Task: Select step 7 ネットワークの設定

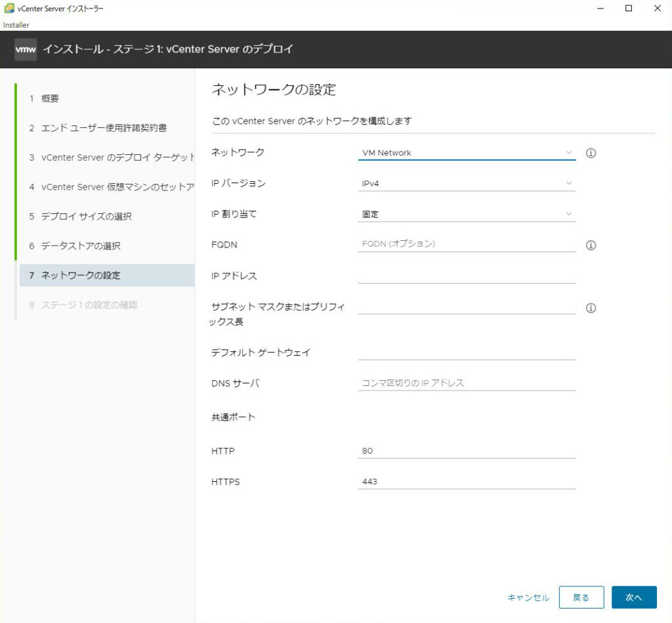Action: (x=107, y=275)
